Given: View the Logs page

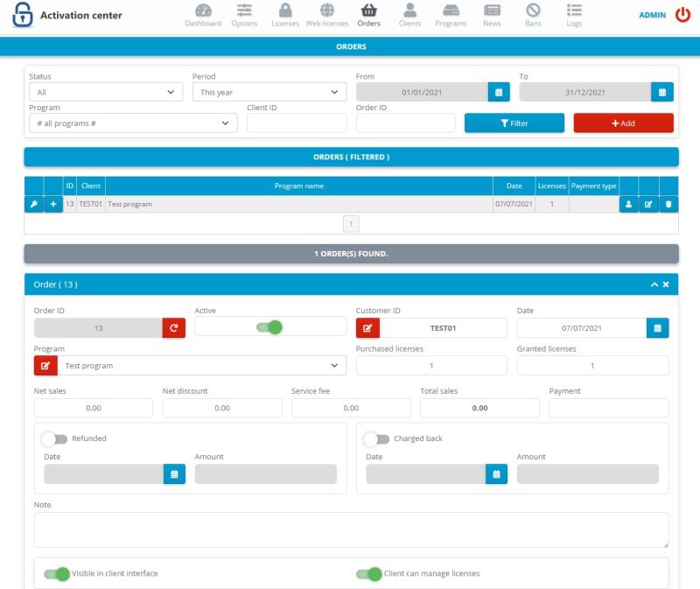Looking at the screenshot, I should pyautogui.click(x=574, y=15).
